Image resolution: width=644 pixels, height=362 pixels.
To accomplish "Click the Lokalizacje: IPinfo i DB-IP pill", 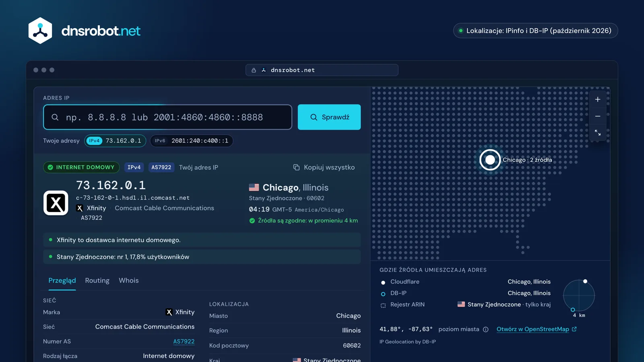I will point(535,31).
